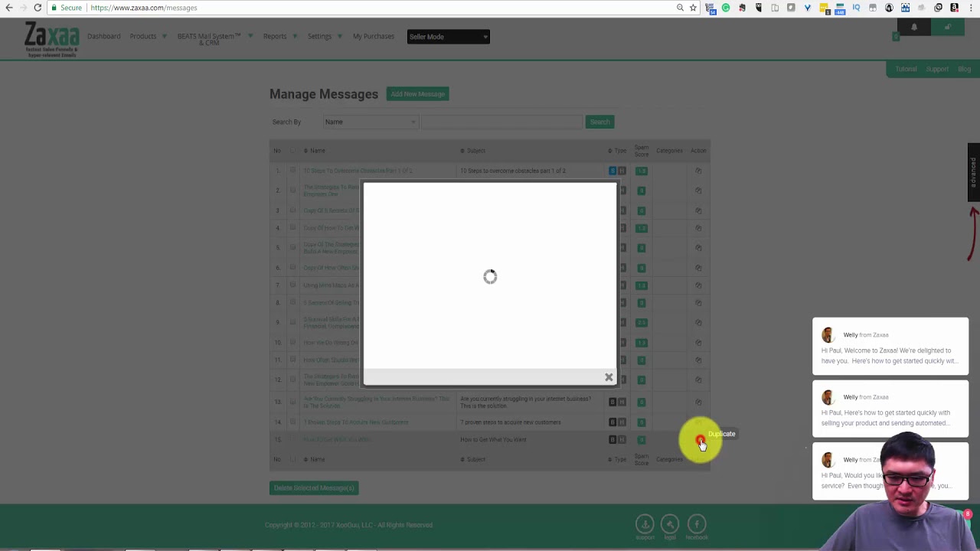Viewport: 980px width, 551px height.
Task: Open the Facebook icon in footer
Action: pyautogui.click(x=696, y=523)
